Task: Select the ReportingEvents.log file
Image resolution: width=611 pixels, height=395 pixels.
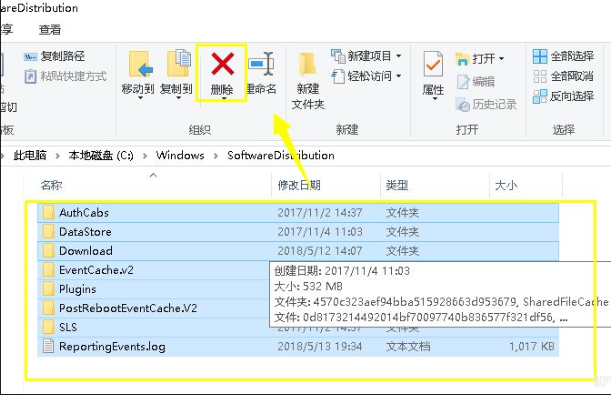Action: pyautogui.click(x=298, y=346)
